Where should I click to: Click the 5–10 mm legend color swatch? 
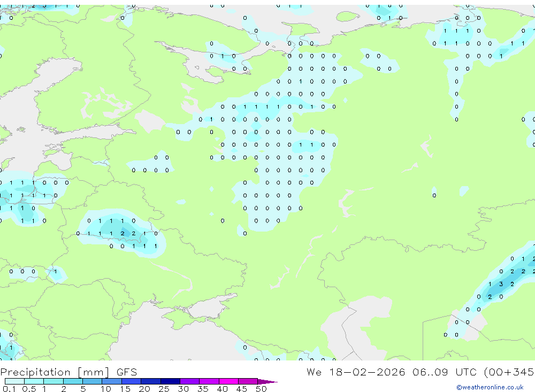coord(93,381)
